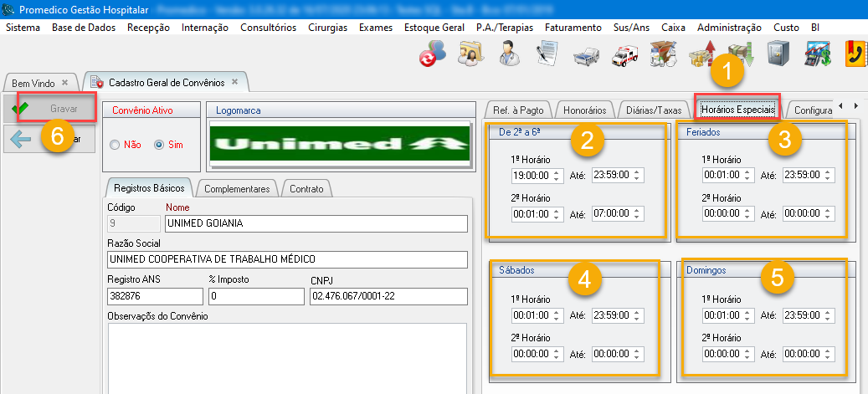Viewport: 868px width, 394px height.
Task: Increase the 19:00:00 weekday start time
Action: (557, 172)
